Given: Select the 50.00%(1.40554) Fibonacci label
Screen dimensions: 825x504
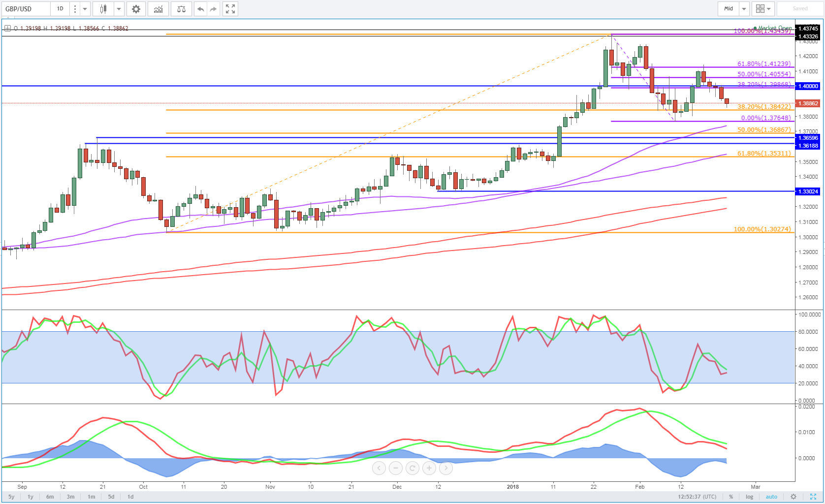Looking at the screenshot, I should (764, 74).
